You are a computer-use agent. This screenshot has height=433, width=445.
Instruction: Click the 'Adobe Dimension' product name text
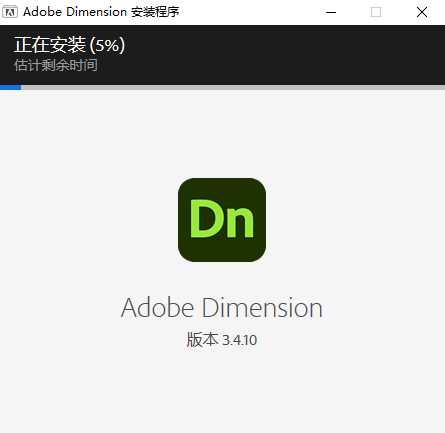click(222, 307)
